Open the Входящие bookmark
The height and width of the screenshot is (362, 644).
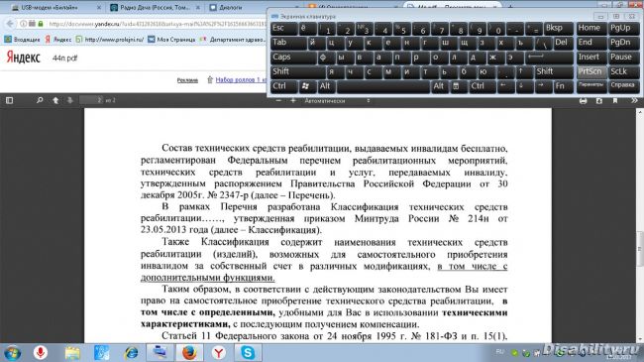coord(22,40)
